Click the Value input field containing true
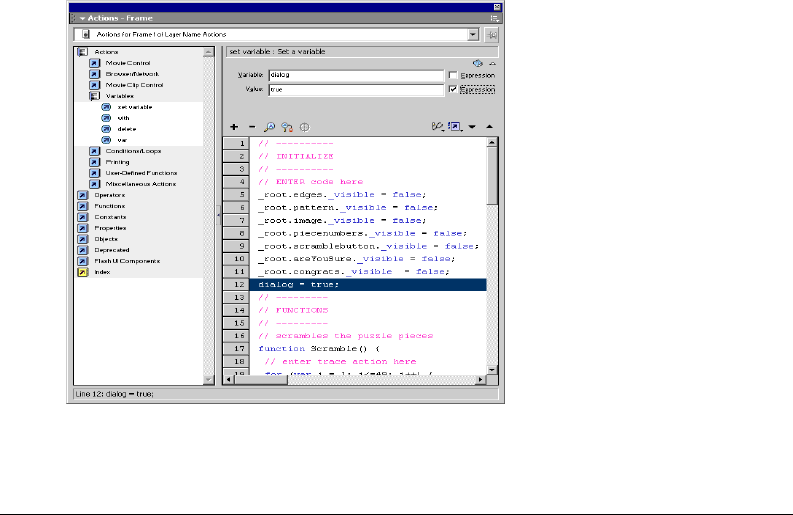This screenshot has height=515, width=793. [356, 90]
